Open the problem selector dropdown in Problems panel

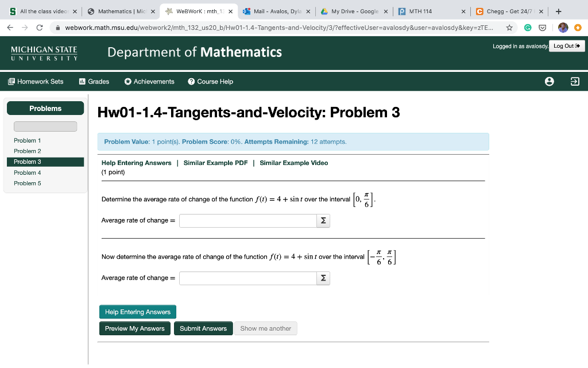tap(45, 126)
